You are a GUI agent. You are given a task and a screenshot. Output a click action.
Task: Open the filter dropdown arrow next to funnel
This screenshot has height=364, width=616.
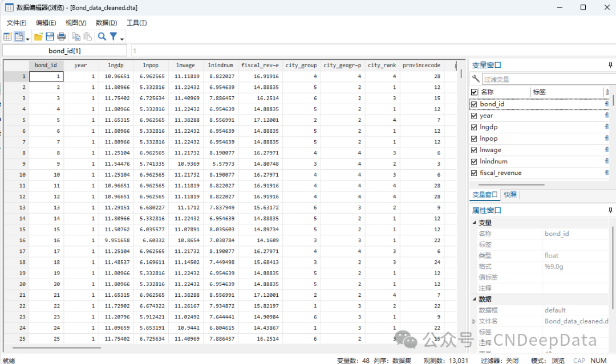[x=122, y=38]
